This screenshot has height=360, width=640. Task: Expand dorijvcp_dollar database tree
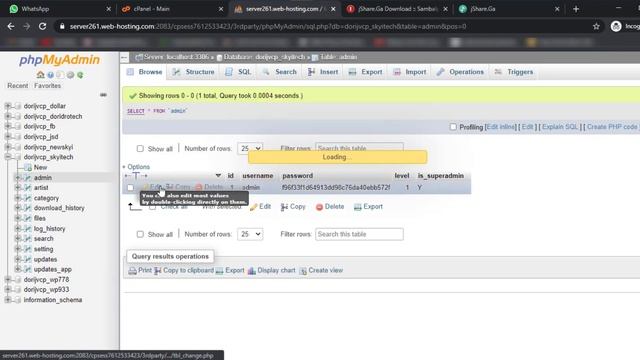click(7, 106)
